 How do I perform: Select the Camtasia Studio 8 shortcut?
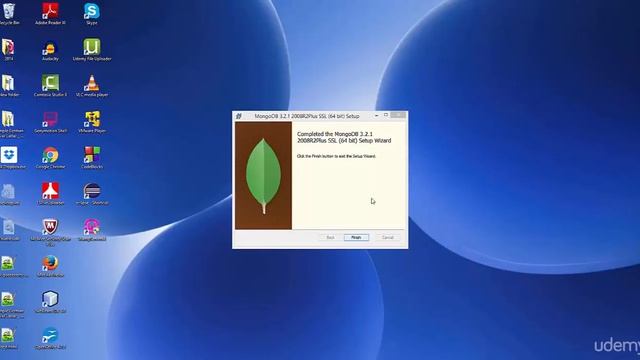(50, 86)
